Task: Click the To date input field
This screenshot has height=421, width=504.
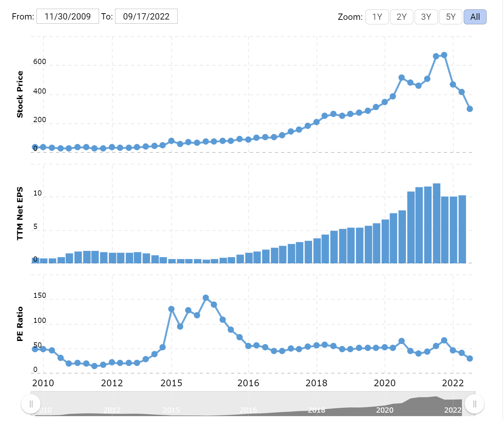Action: tap(146, 16)
